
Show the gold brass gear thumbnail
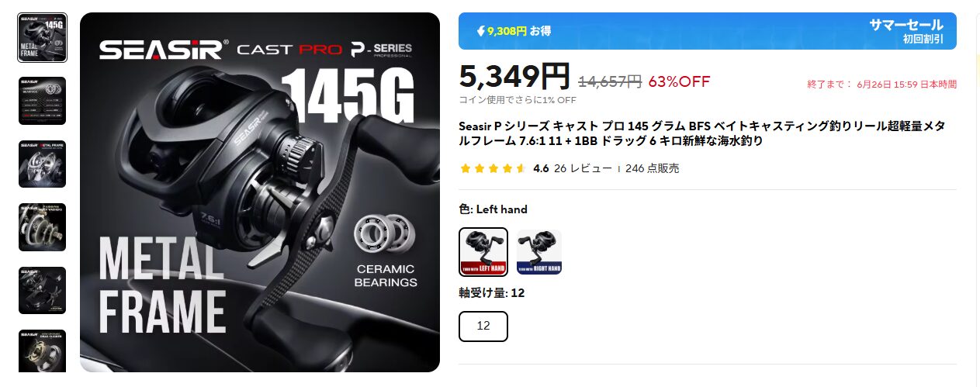(42, 354)
